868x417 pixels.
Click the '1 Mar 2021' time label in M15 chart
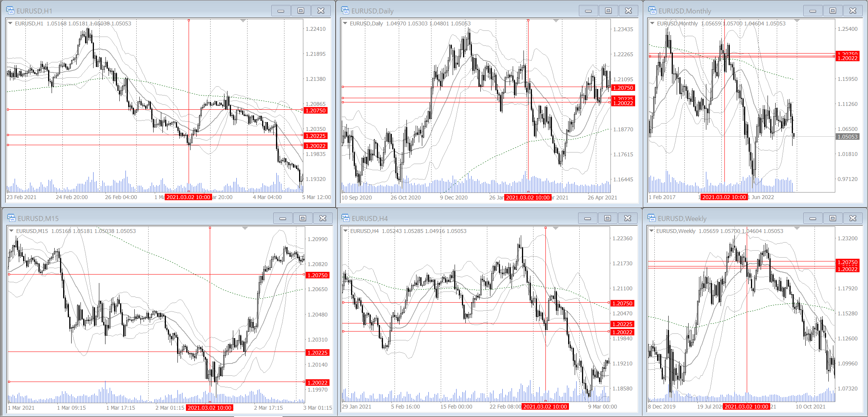click(21, 408)
